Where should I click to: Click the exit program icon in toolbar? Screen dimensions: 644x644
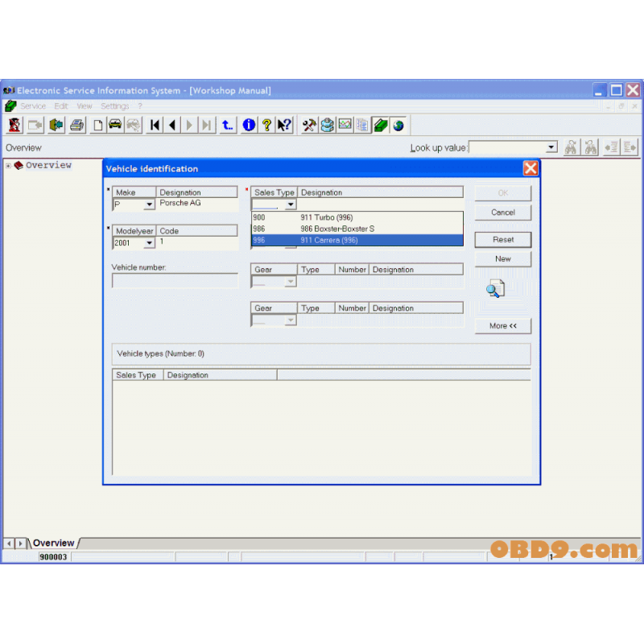14,125
